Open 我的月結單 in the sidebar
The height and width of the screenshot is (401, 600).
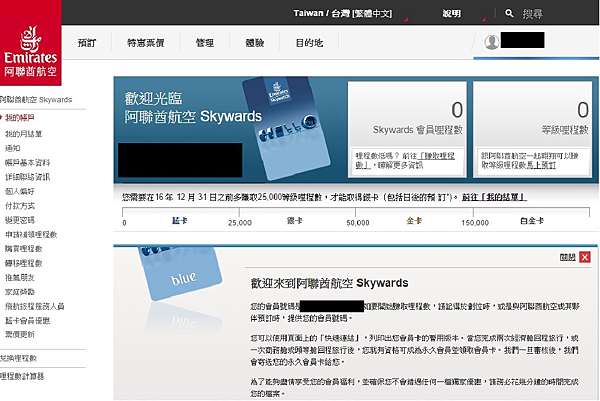23,134
